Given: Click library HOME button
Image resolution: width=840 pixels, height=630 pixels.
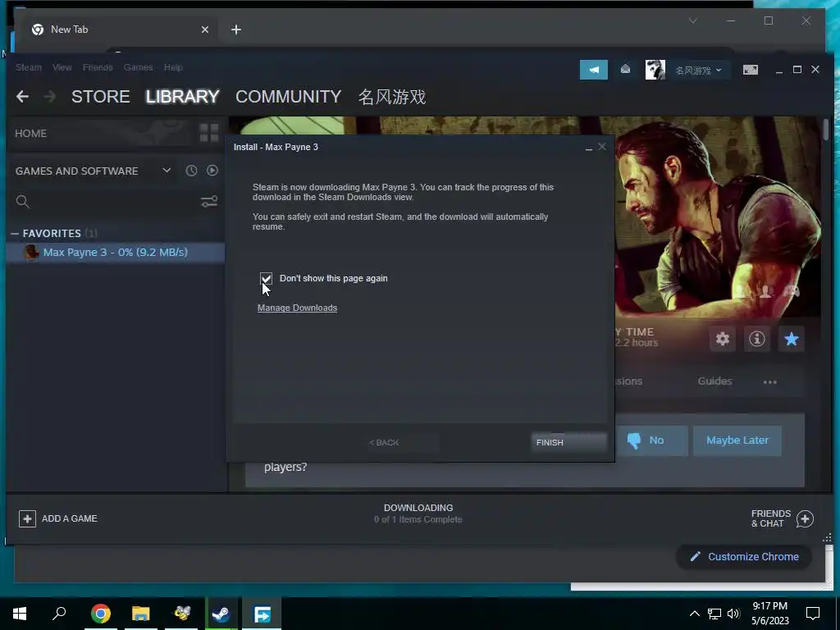Looking at the screenshot, I should click(x=30, y=134).
